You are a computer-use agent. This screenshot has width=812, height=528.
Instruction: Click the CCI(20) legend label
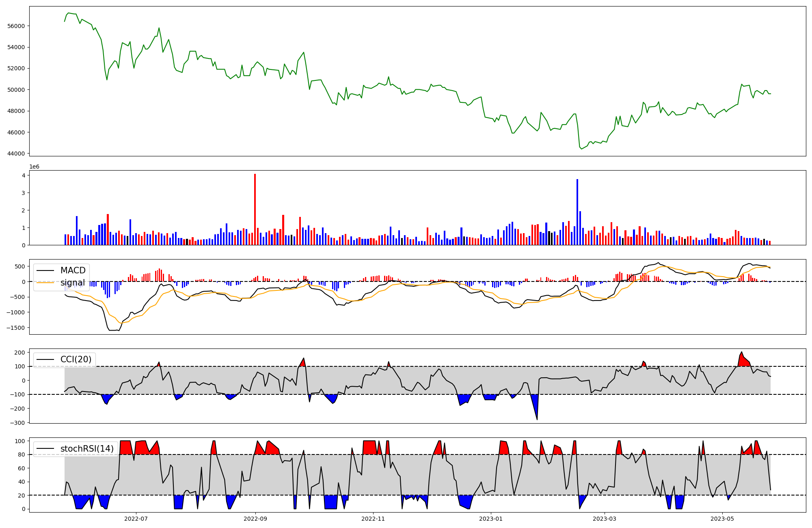click(76, 359)
